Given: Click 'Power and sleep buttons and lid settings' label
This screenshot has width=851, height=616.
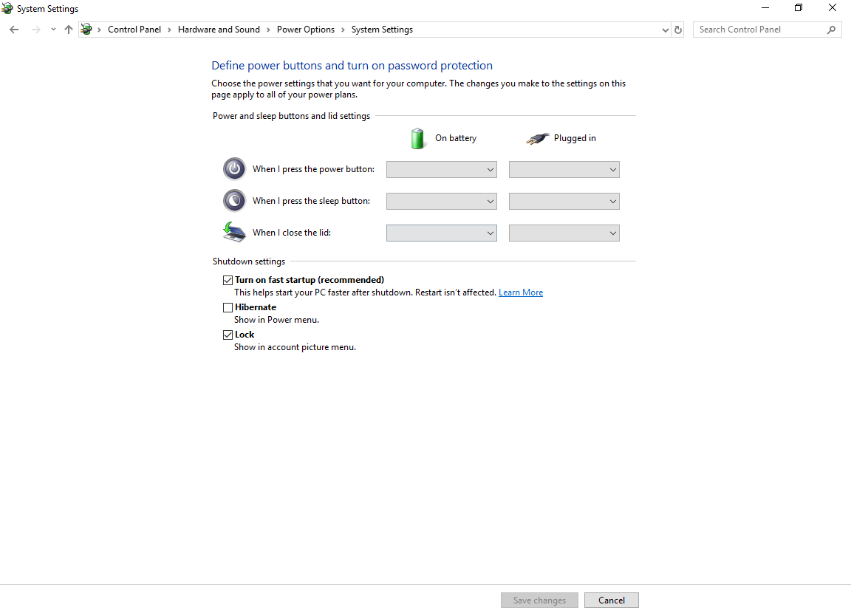Looking at the screenshot, I should (x=291, y=116).
